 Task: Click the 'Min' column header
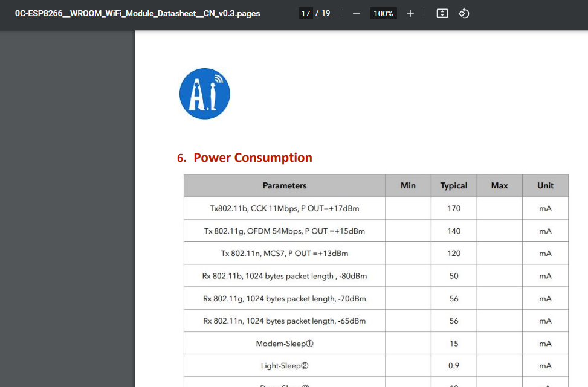point(408,185)
